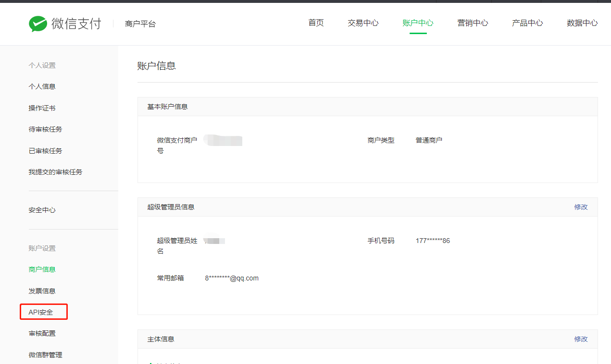Click the 商户平台 header text
611x364 pixels.
pos(140,24)
